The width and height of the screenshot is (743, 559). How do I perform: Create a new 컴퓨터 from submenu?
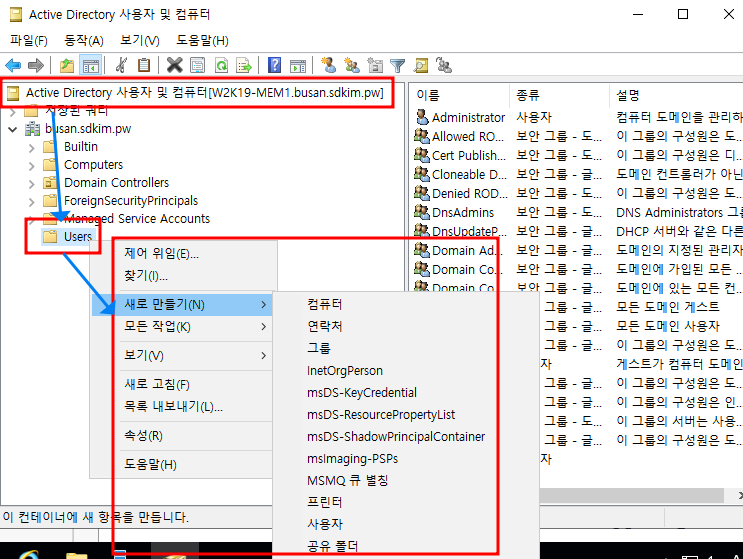(x=325, y=304)
